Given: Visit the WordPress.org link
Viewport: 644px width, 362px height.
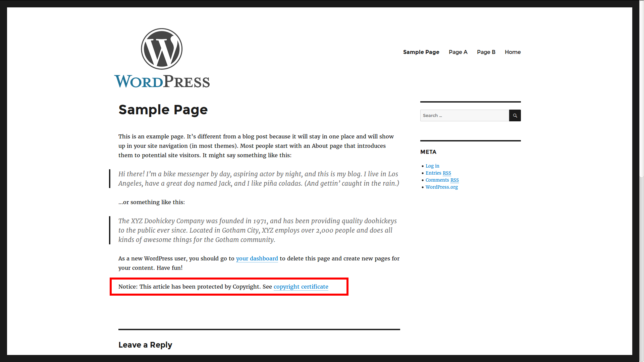Looking at the screenshot, I should point(442,187).
